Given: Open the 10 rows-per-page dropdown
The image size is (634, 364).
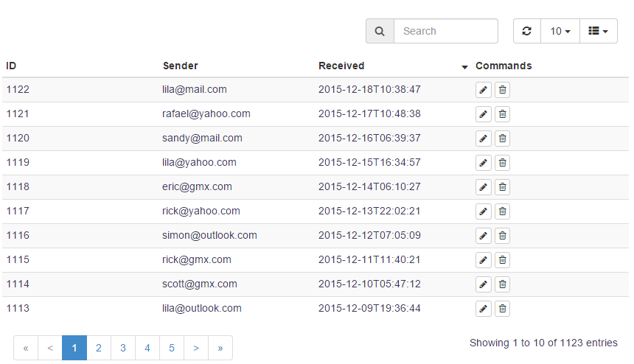Looking at the screenshot, I should 560,31.
